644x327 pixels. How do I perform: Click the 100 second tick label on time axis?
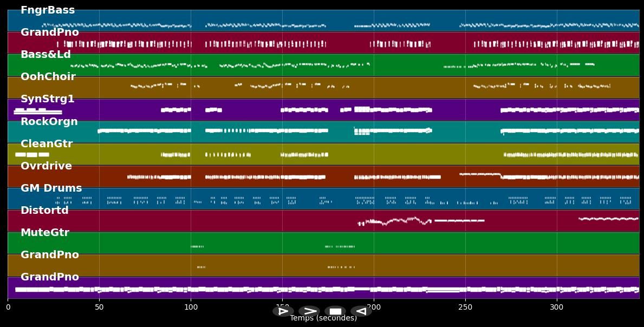coord(191,308)
